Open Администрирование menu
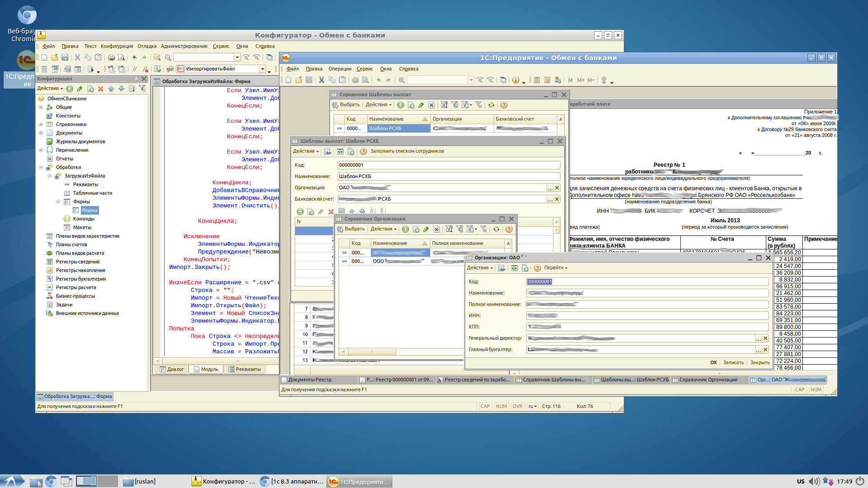868x488 pixels. pos(184,46)
